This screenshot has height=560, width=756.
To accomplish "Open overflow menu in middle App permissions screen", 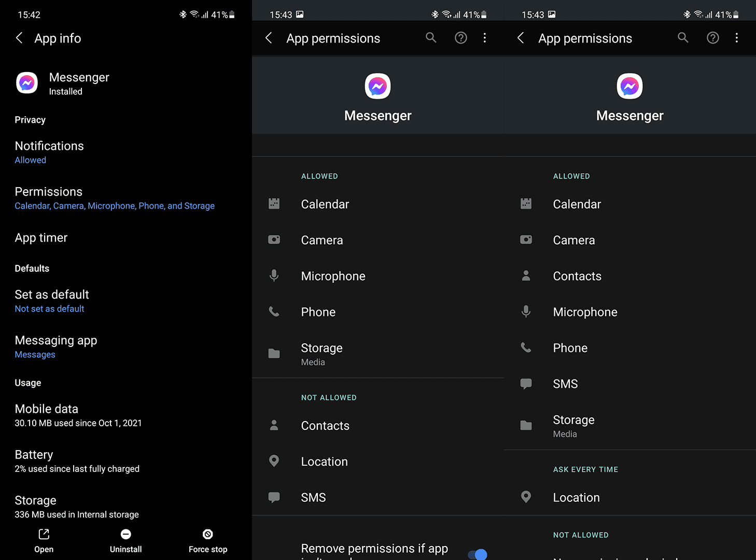I will click(x=485, y=37).
